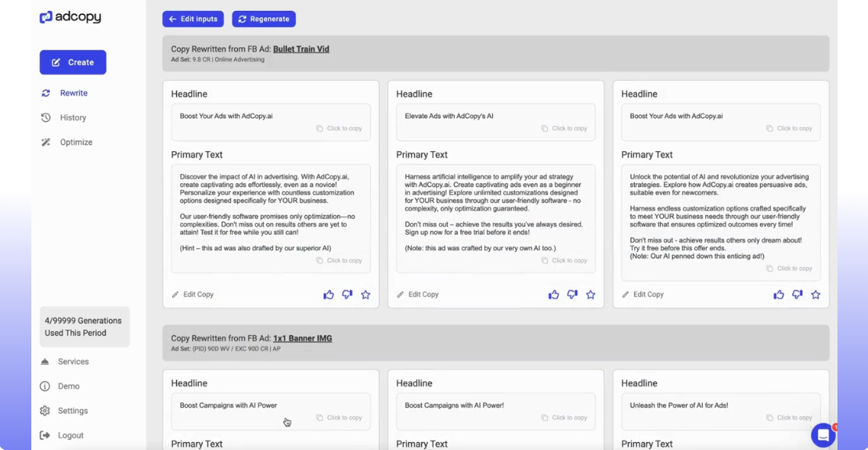This screenshot has height=450, width=868.
Task: Edit Copy on 'Elevate Ads' card
Action: pyautogui.click(x=418, y=294)
